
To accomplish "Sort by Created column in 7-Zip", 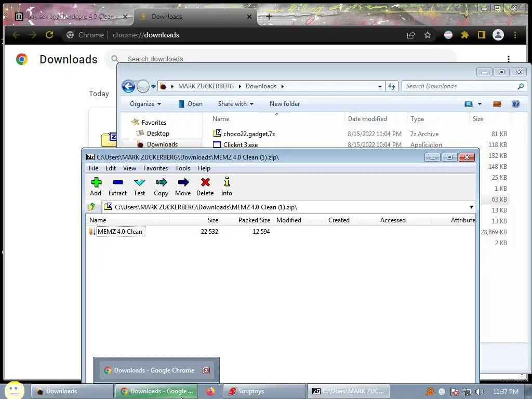I will 351,220.
